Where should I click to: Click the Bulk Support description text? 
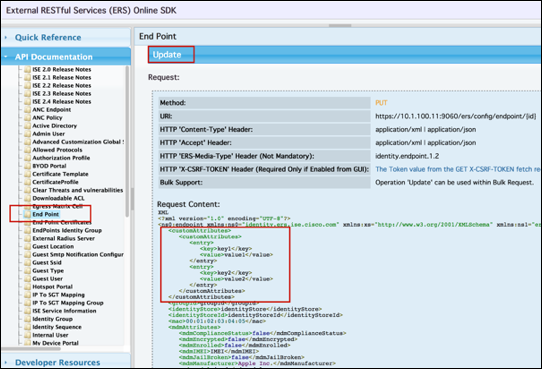point(455,182)
